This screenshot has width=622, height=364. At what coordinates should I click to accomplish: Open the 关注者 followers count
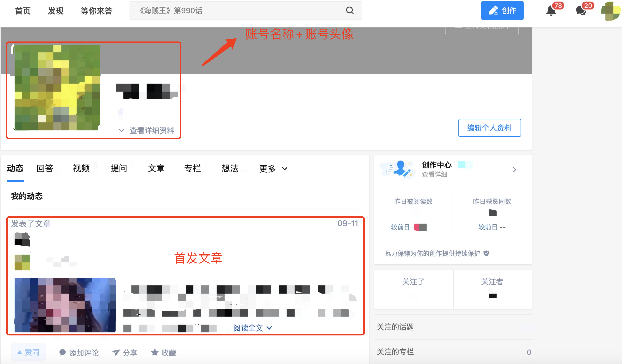pos(492,289)
